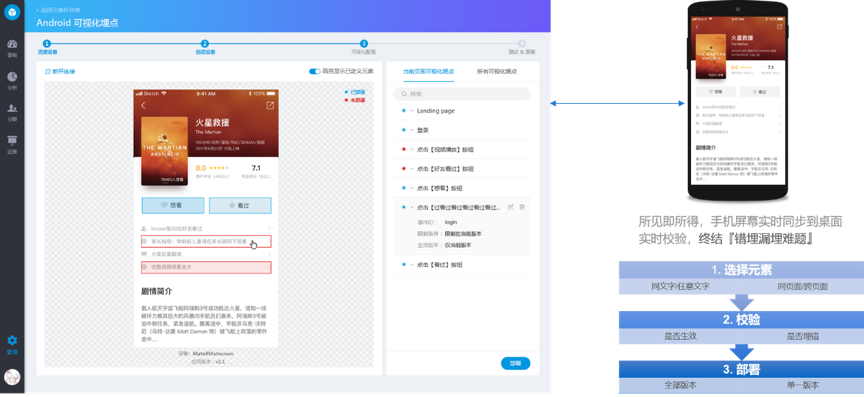Screen dimensions: 864x397
Task: Switch to the 所有可视化埋点 tab
Action: 496,71
